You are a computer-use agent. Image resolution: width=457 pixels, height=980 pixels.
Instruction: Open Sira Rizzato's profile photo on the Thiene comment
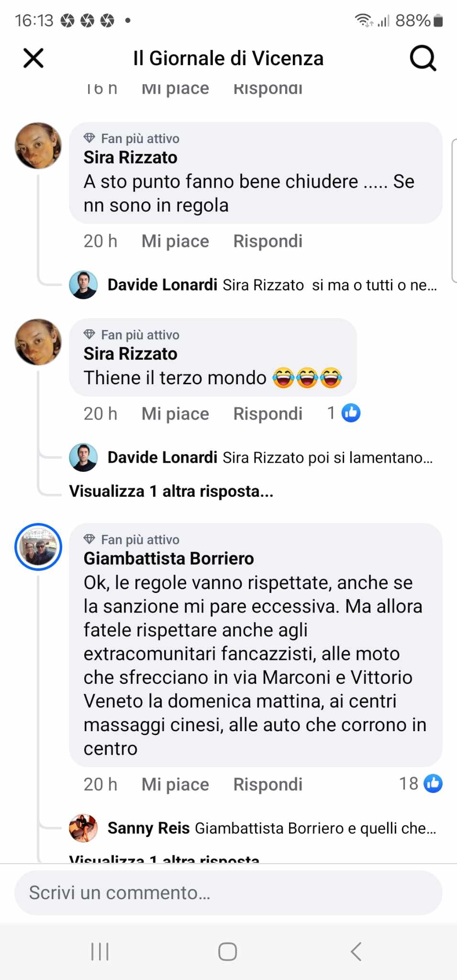[38, 342]
